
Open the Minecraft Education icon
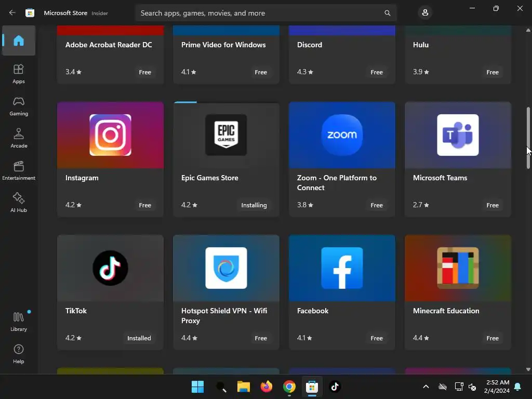tap(458, 268)
